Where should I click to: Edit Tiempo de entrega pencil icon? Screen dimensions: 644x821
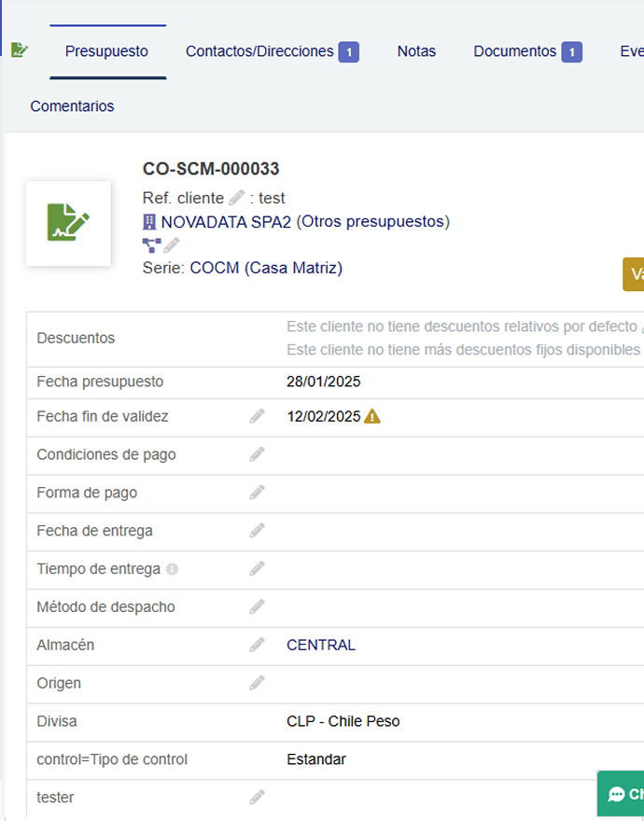(257, 569)
